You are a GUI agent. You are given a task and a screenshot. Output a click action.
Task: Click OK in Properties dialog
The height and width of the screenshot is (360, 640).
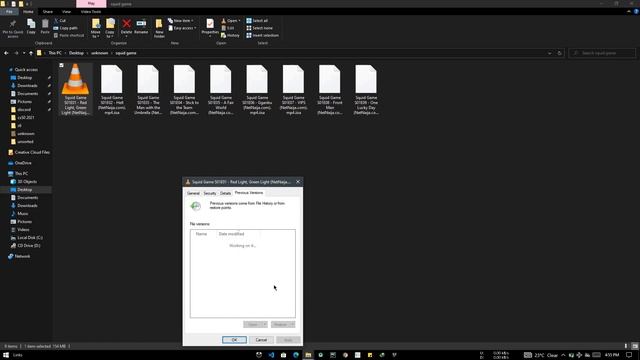coord(234,340)
